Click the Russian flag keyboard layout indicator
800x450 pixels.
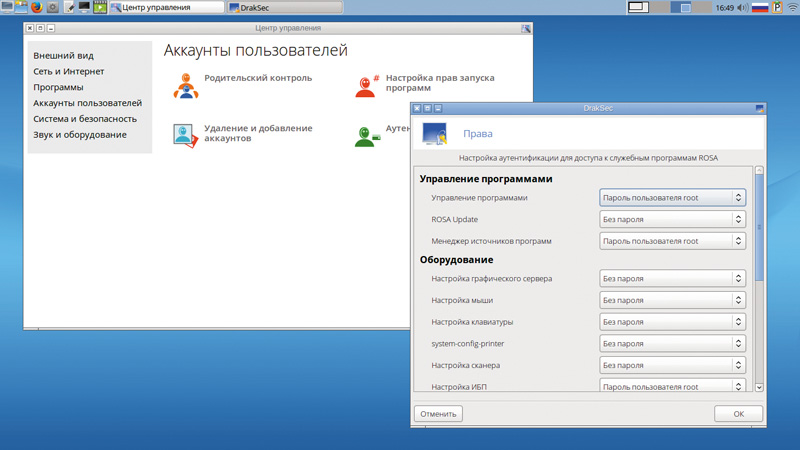click(760, 8)
